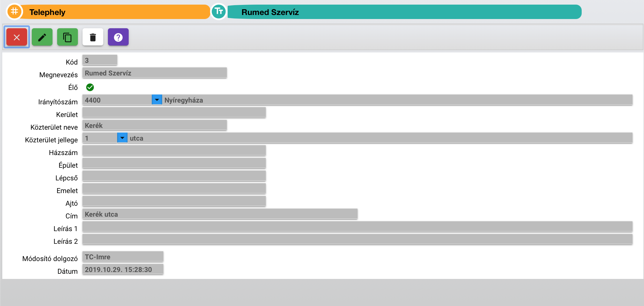
Task: Click the Cím label text
Action: [x=72, y=216]
